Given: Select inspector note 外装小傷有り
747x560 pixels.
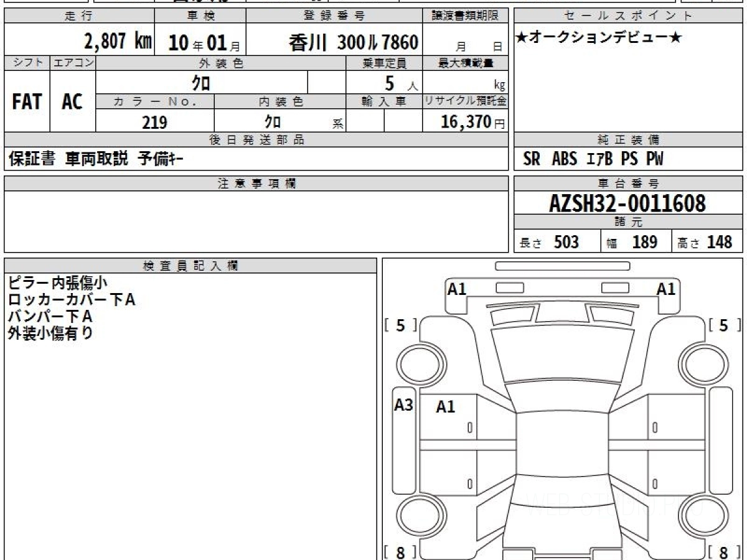Looking at the screenshot, I should (50, 333).
